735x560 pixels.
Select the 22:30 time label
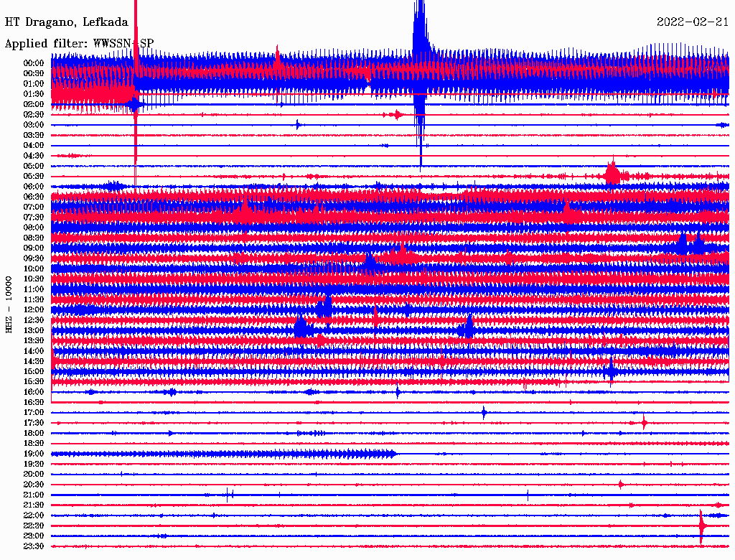[x=34, y=526]
